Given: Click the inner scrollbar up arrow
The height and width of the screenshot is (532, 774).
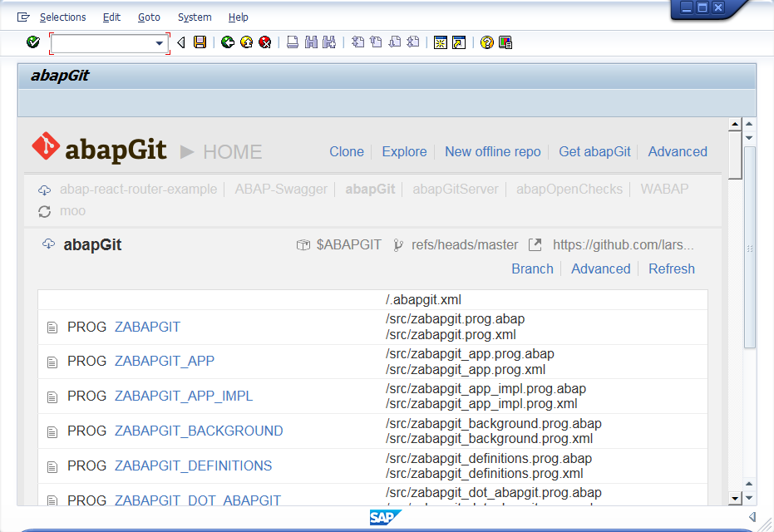Looking at the screenshot, I should pos(735,125).
